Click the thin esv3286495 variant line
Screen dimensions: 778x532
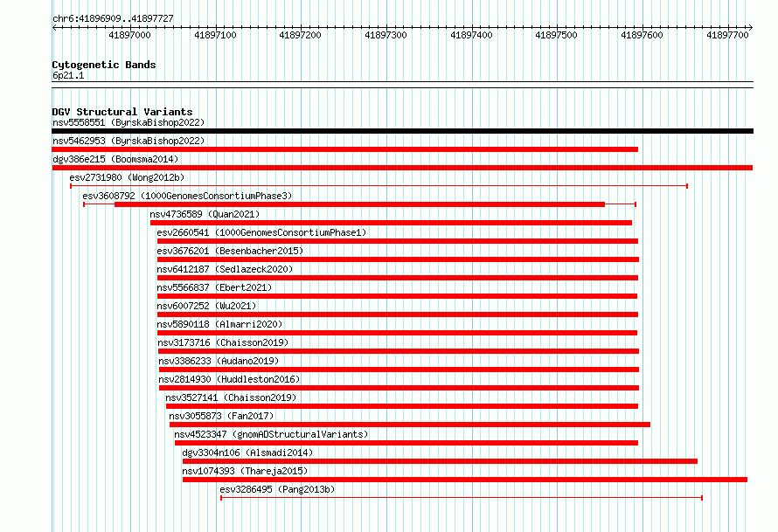tap(462, 498)
